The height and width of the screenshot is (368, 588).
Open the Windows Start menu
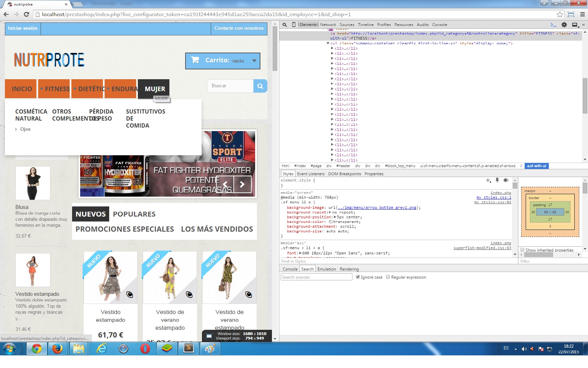pyautogui.click(x=9, y=349)
